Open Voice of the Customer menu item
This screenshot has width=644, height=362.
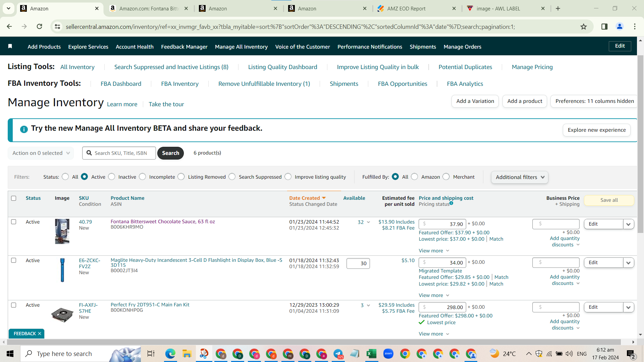tap(303, 47)
